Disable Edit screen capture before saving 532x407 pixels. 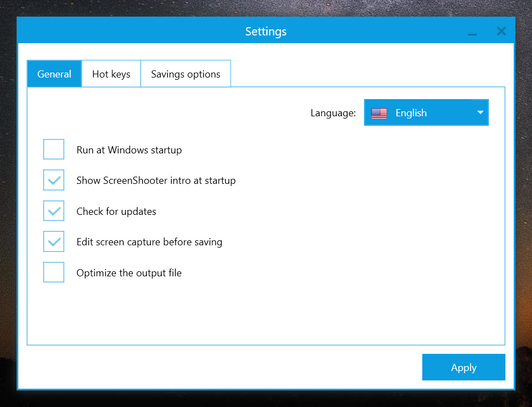(54, 241)
